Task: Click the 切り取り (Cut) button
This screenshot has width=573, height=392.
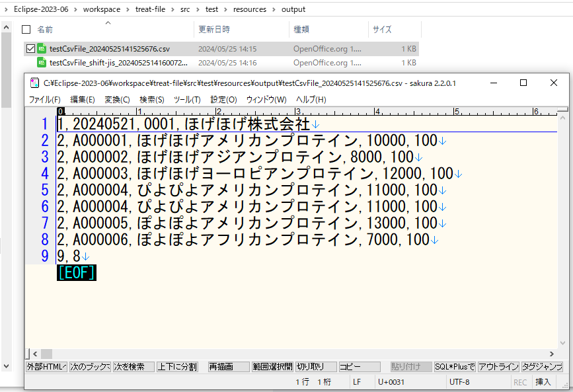Action: click(315, 366)
